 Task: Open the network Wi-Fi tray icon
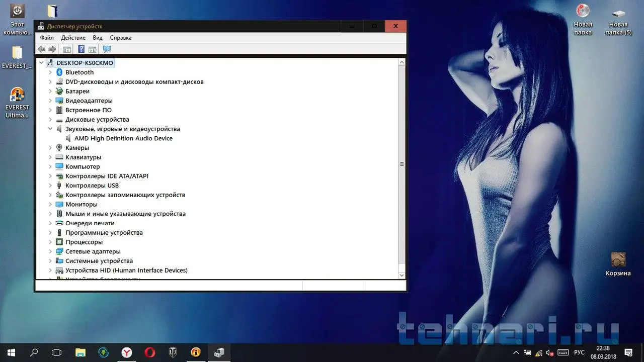539,352
